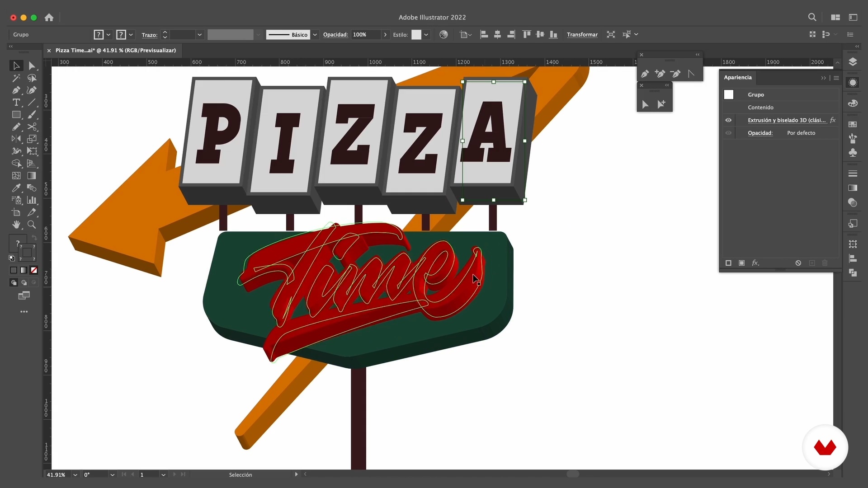Viewport: 868px width, 488px height.
Task: Click the Grupo thumbnail swatch in Apariencia
Action: tap(729, 94)
